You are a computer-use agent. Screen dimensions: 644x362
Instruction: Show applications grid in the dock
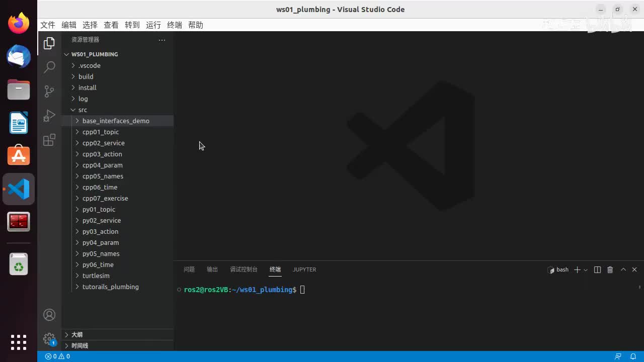click(x=19, y=342)
